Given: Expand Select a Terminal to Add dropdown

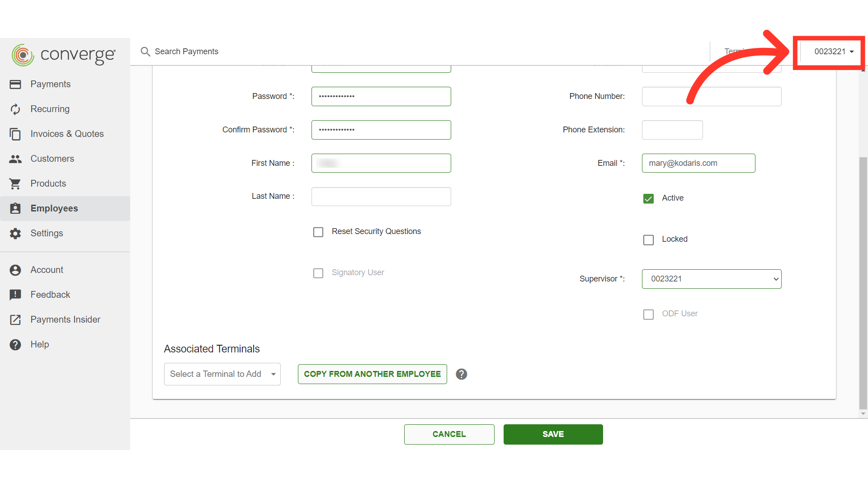Looking at the screenshot, I should (x=222, y=374).
